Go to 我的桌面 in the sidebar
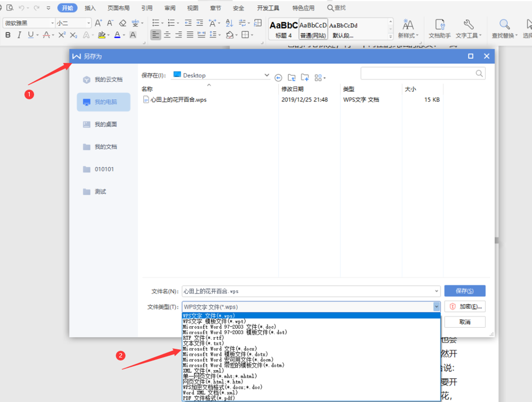The width and height of the screenshot is (532, 402). coord(103,124)
